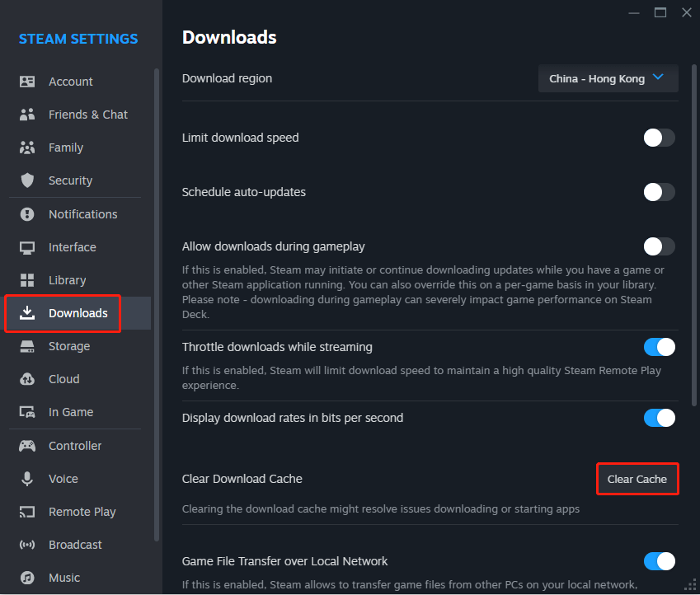
Task: Turn on Schedule auto-updates
Action: coord(659,192)
